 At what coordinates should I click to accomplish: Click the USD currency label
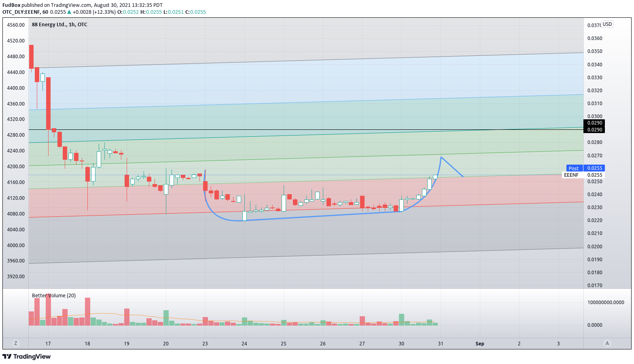coord(607,24)
